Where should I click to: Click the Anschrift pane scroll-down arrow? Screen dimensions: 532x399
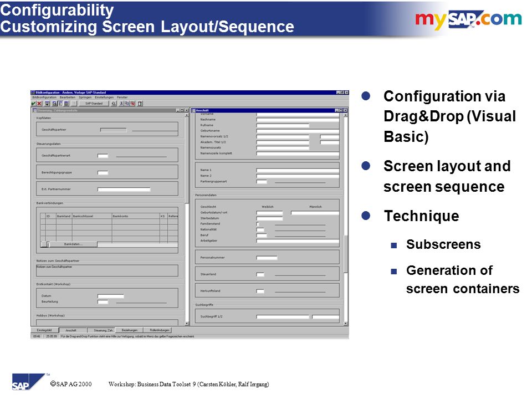point(345,323)
